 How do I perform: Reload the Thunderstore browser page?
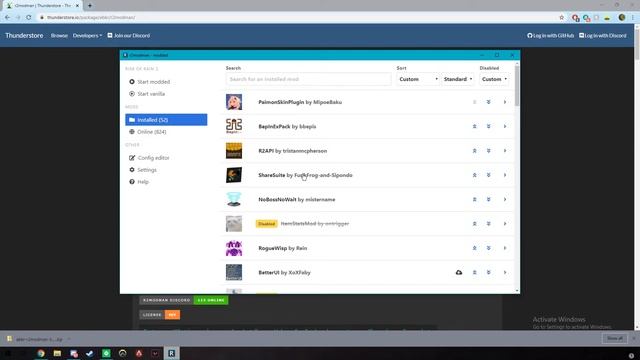pos(29,18)
